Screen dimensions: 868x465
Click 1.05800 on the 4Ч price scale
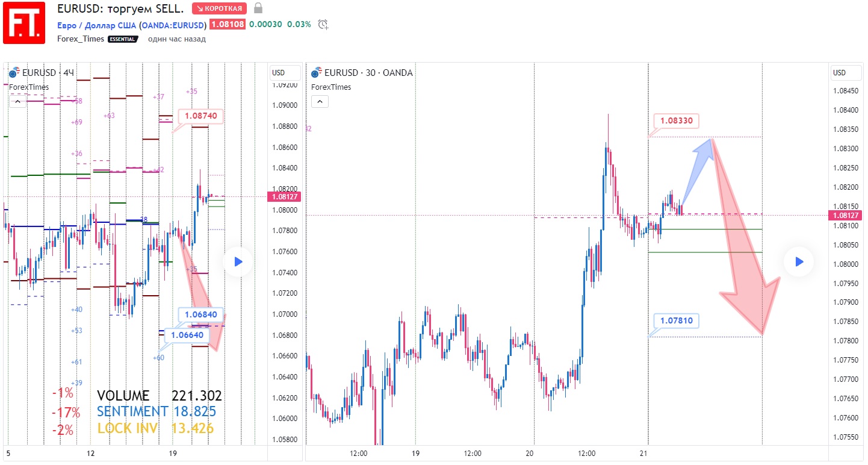tap(285, 440)
